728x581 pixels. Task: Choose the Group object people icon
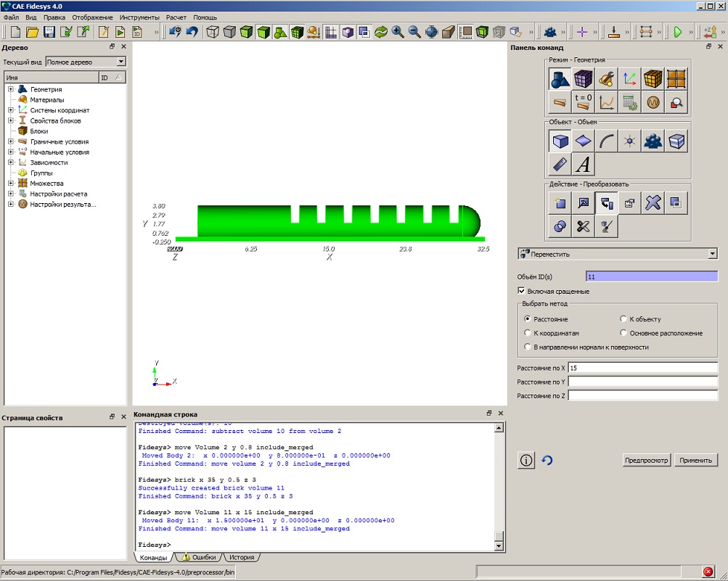tap(653, 141)
